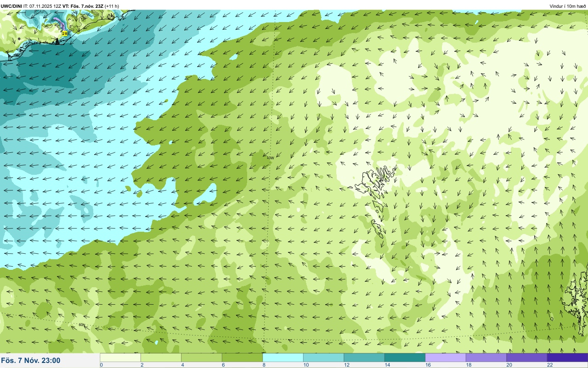This screenshot has width=588, height=368.
Task: Click the light cream 0–2 legend swatch
Action: tap(120, 357)
